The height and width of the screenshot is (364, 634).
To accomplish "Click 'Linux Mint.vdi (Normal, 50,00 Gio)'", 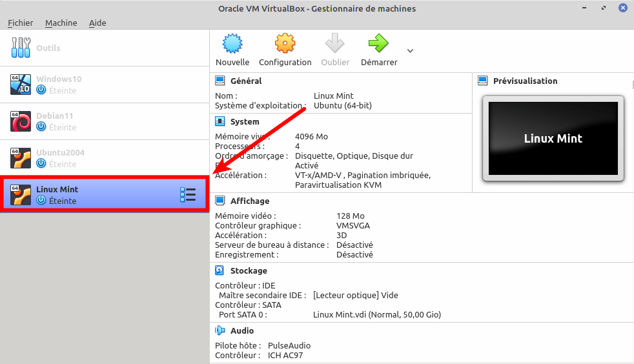I will 377,315.
